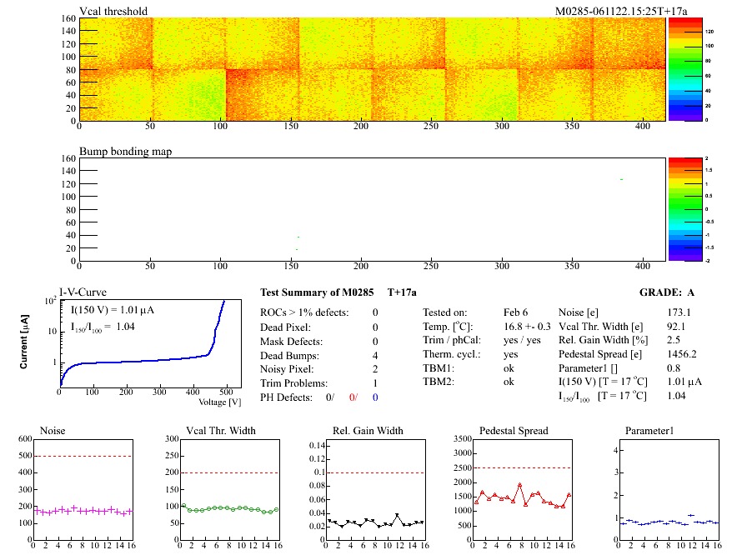Click the "GRADE: A" label
This screenshot has width=747, height=560.
click(667, 292)
